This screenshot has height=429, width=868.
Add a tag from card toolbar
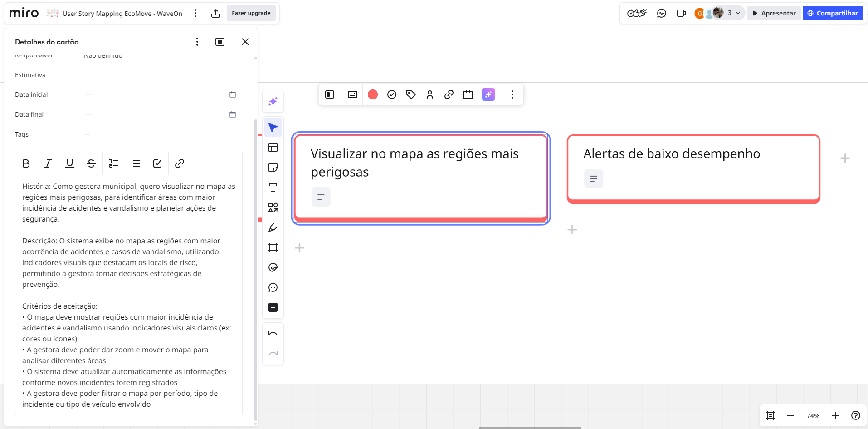click(411, 94)
